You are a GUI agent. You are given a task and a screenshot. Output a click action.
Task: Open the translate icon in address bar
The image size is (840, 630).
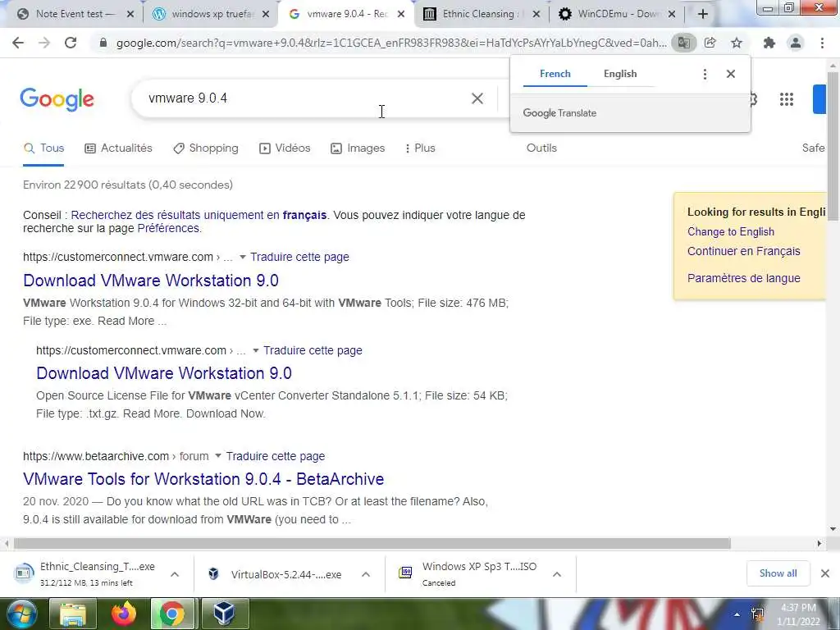pos(683,43)
